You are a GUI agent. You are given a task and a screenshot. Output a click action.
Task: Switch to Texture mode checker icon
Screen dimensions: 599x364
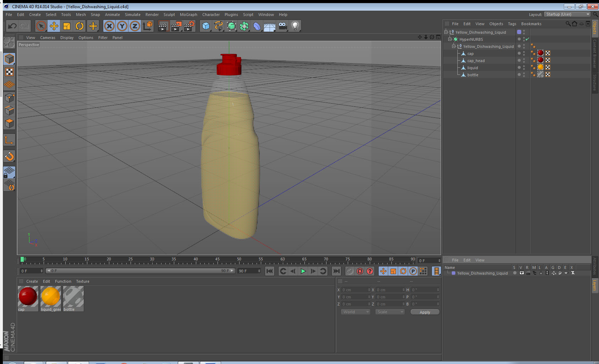pos(9,72)
